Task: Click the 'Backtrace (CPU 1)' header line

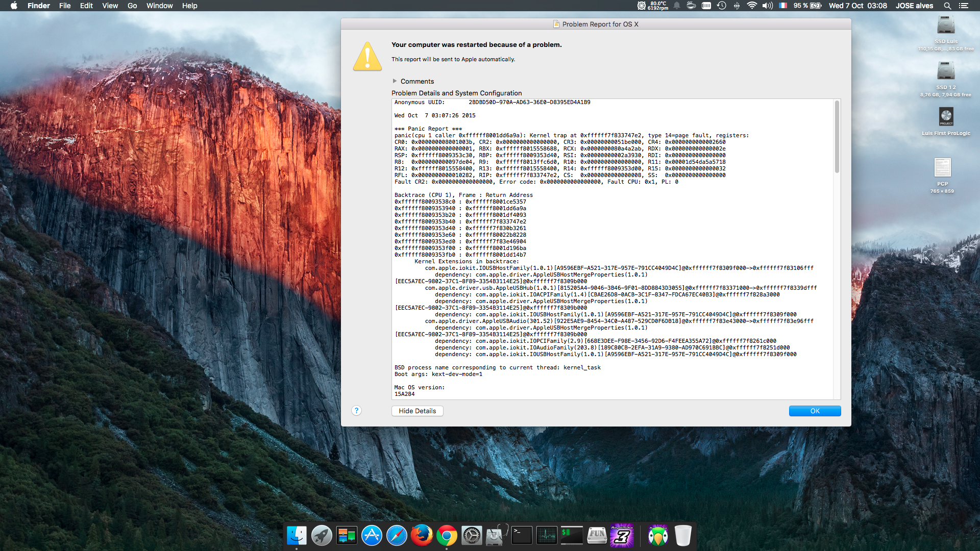Action: point(463,195)
